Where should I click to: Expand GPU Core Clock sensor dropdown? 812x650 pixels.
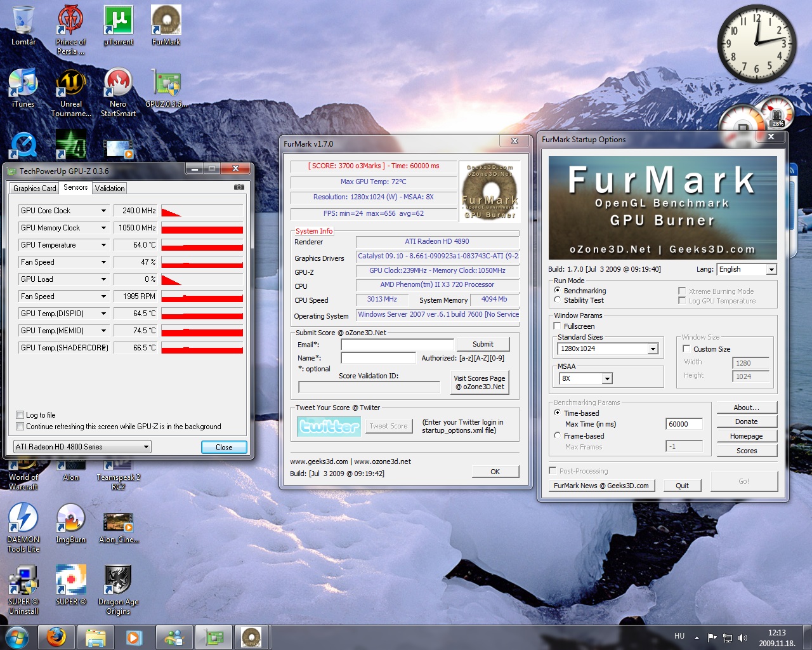[103, 211]
